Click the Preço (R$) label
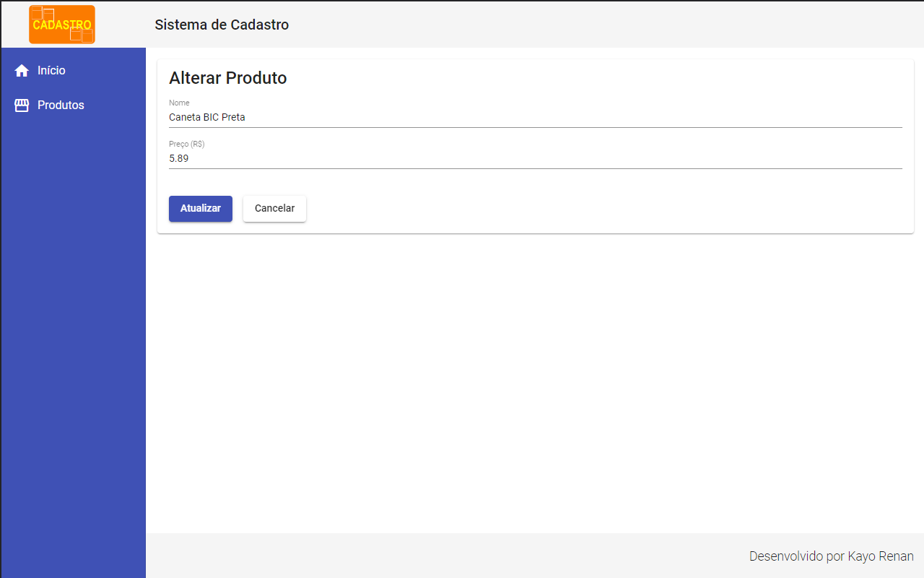924x578 pixels. coord(186,144)
